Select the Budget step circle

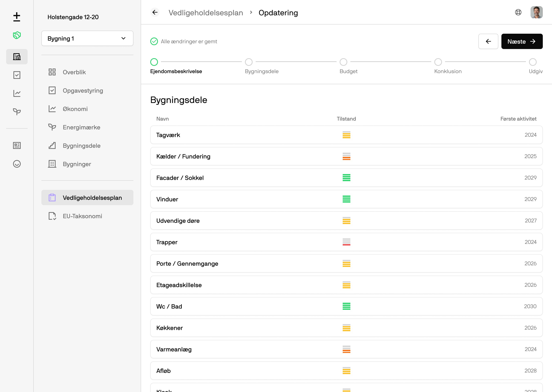point(343,62)
